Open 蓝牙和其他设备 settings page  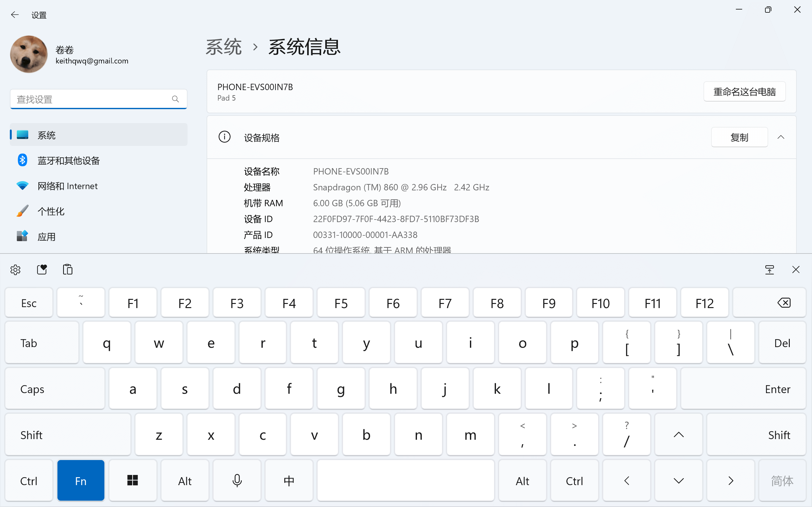click(69, 161)
